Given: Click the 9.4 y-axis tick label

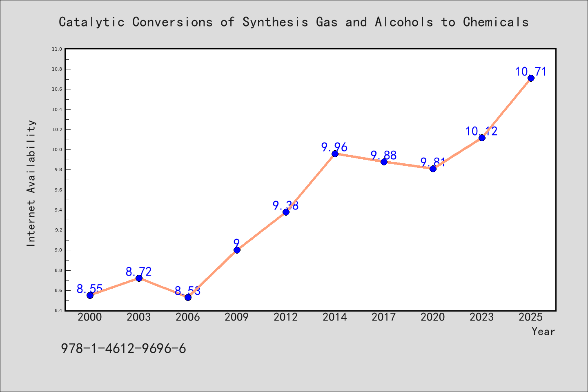Looking at the screenshot, I should click(x=58, y=210).
